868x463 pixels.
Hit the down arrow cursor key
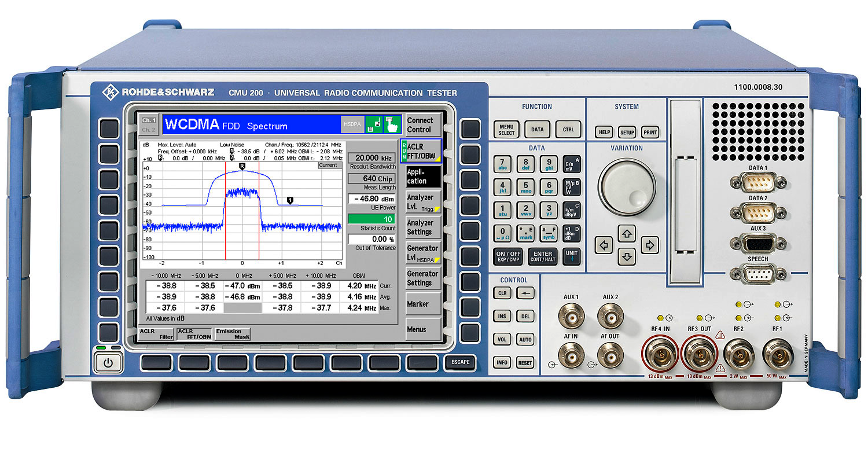click(627, 256)
